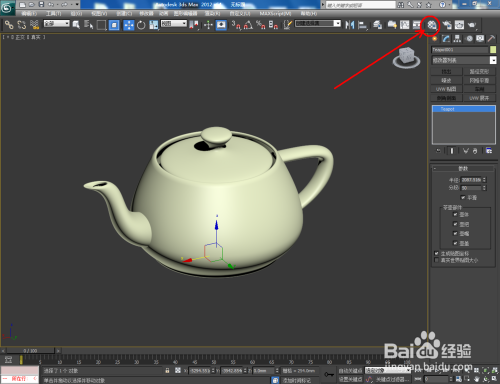Choose the Bind to Space Warp tool
This screenshot has height=384, width=500.
[34, 25]
